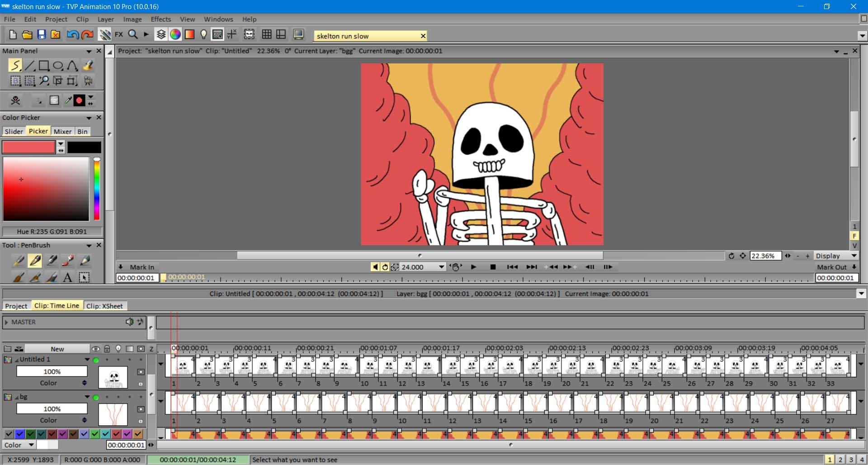
Task: Select the rectangle drawing tool
Action: (44, 65)
